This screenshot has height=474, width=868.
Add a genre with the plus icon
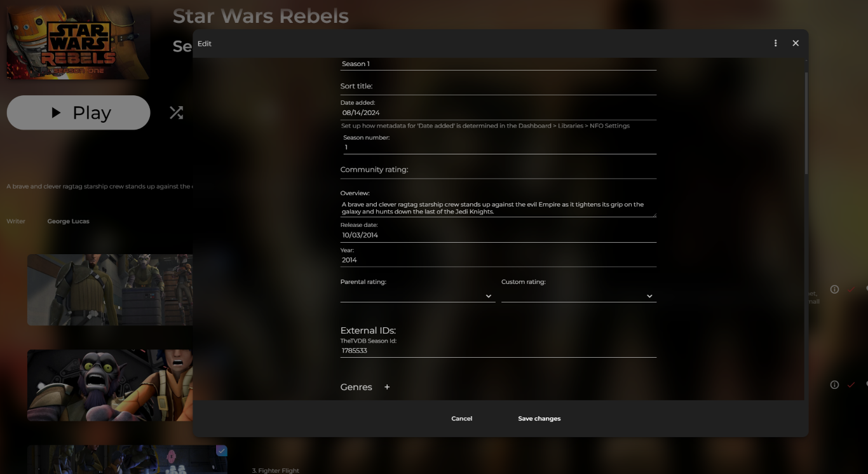click(387, 387)
